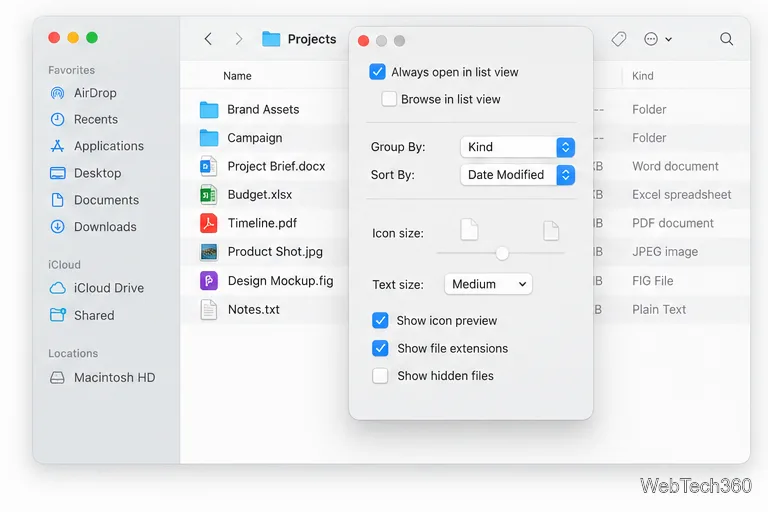The image size is (768, 512).
Task: Click the Applications sidebar icon
Action: [57, 146]
